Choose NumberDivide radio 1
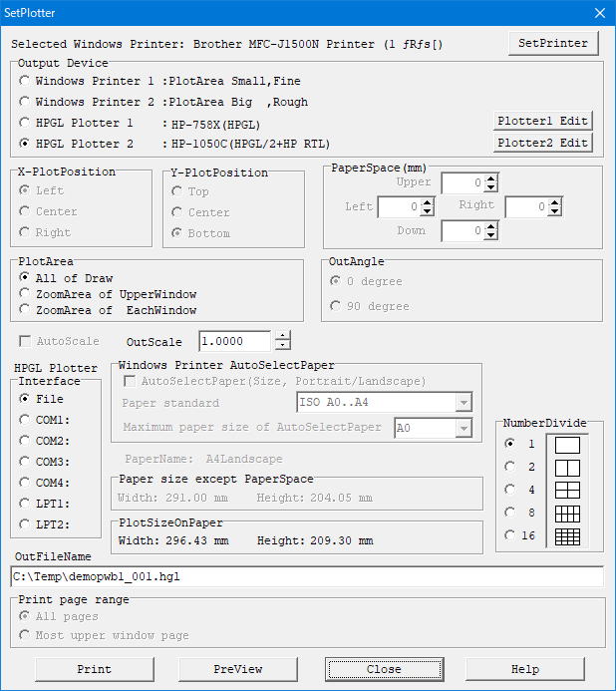616x691 pixels. 509,444
